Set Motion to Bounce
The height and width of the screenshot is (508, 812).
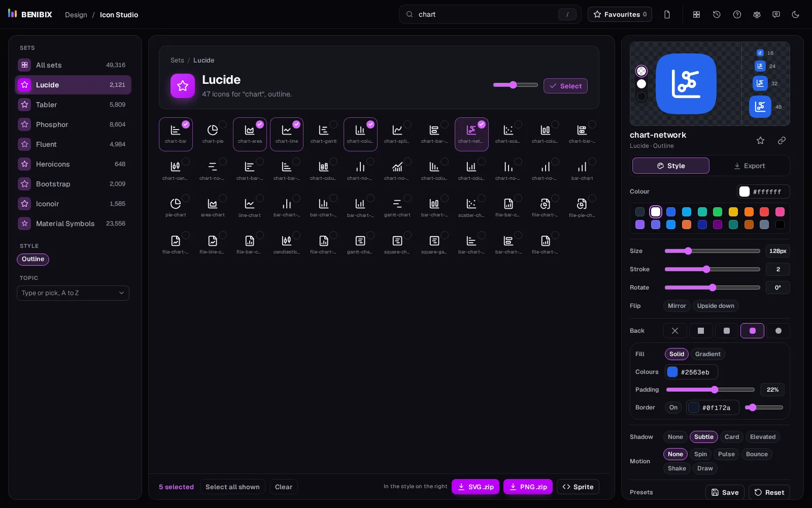coord(757,454)
